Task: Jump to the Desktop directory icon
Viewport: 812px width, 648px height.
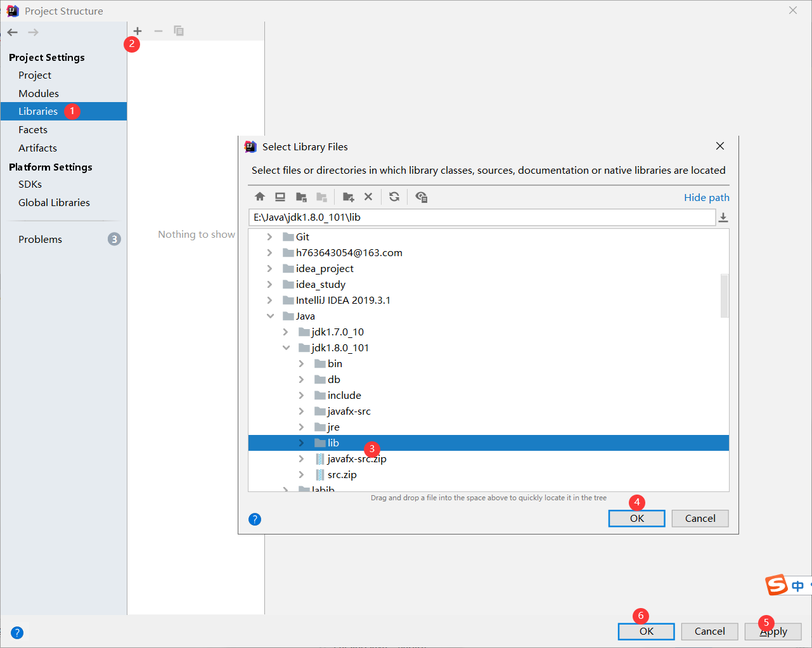Action: (280, 197)
